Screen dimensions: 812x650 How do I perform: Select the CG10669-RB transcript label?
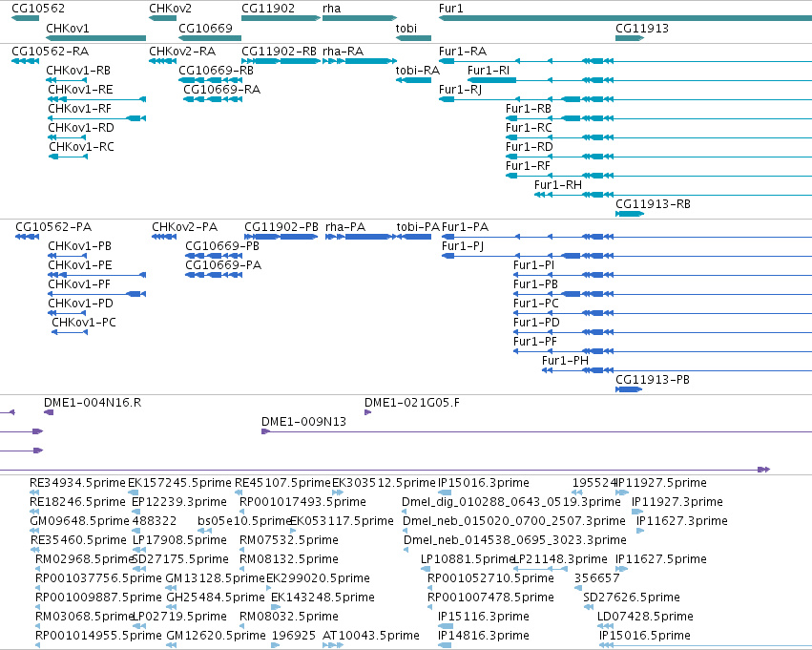216,71
